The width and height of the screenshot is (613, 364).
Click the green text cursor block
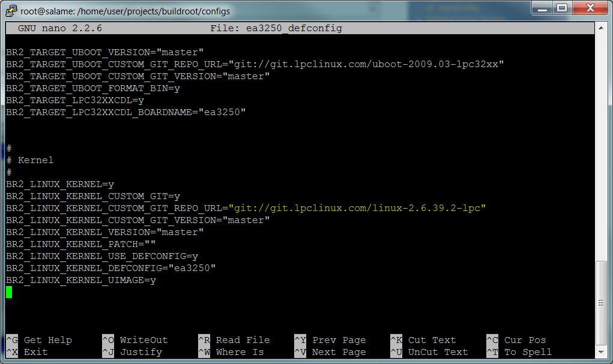coord(9,292)
